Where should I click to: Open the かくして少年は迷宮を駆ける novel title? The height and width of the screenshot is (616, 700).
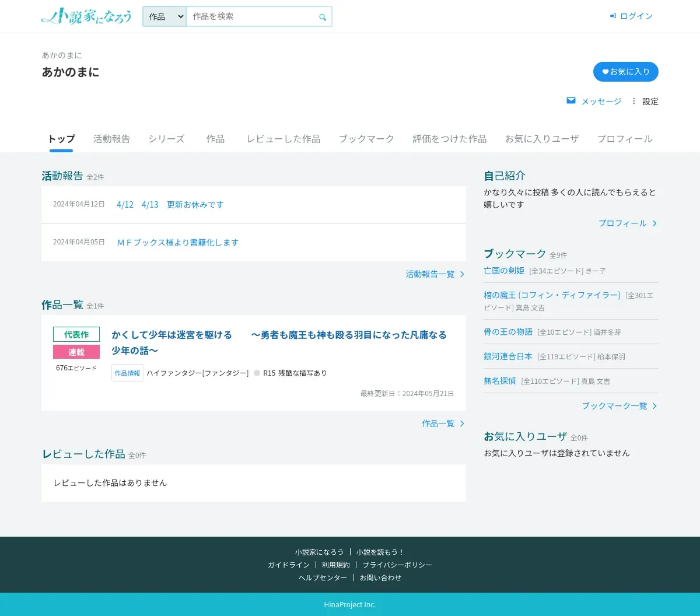click(x=279, y=342)
